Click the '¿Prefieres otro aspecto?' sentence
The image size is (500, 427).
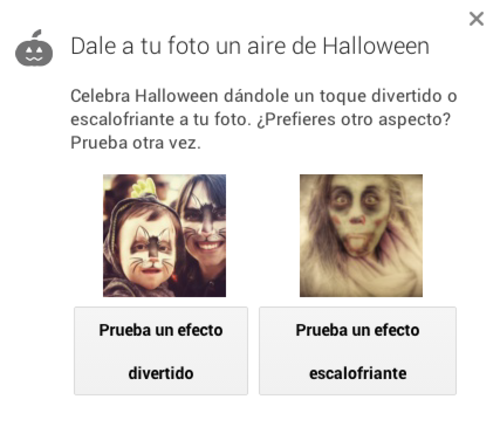point(354,120)
